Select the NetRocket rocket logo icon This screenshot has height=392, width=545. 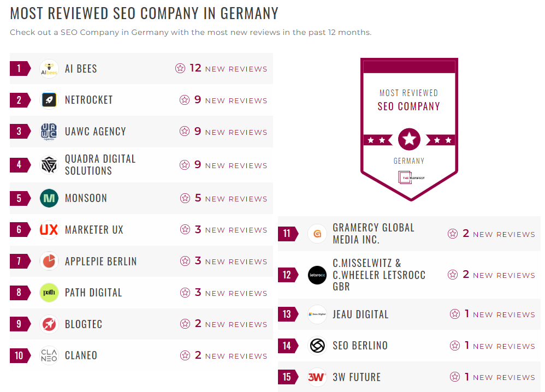[48, 99]
